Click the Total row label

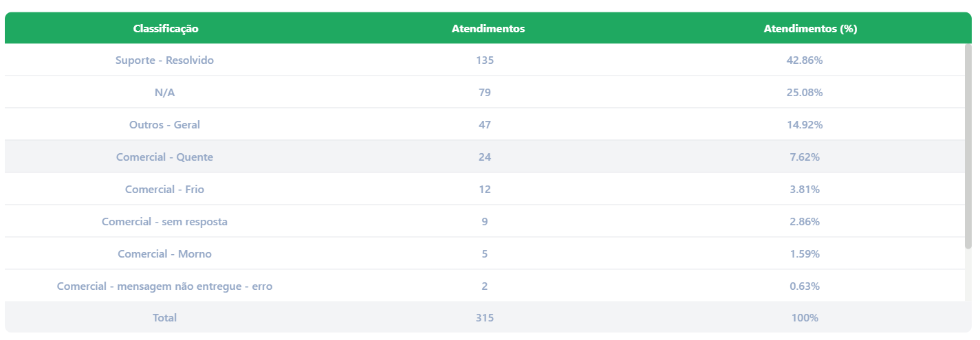click(x=164, y=318)
